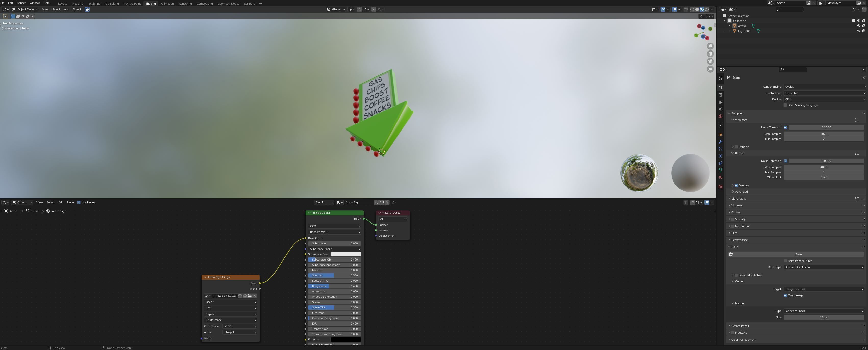Uncheck the Clear Image option

coord(785,295)
